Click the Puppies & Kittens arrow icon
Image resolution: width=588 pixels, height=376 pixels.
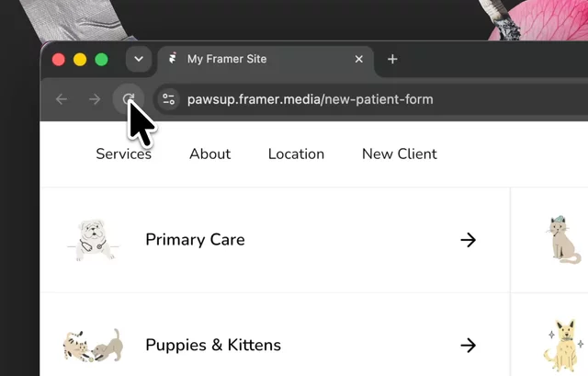click(x=468, y=346)
